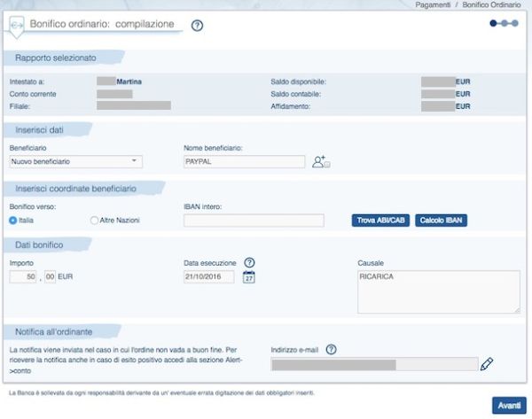Screen dimensions: 532x419
Task: Select the Altre Nazioni radio button
Action: click(94, 220)
